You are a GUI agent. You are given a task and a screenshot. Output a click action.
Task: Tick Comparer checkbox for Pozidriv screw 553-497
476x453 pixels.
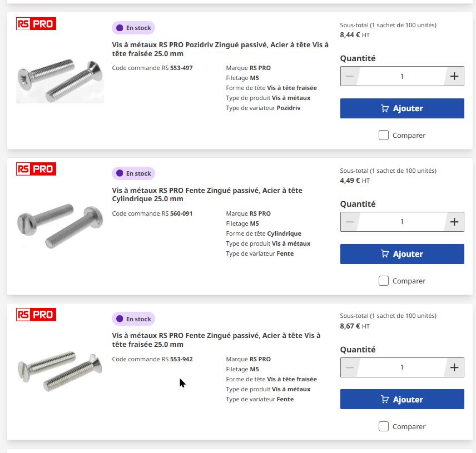(x=384, y=135)
